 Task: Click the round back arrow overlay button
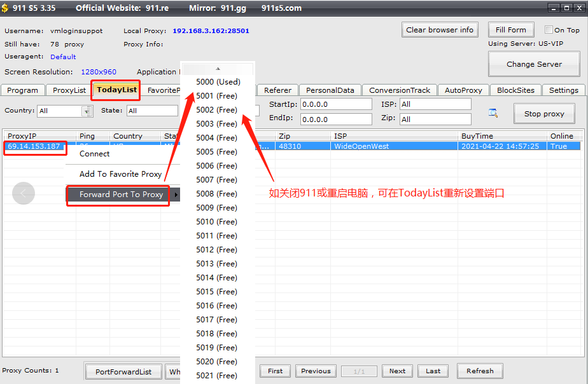24,194
